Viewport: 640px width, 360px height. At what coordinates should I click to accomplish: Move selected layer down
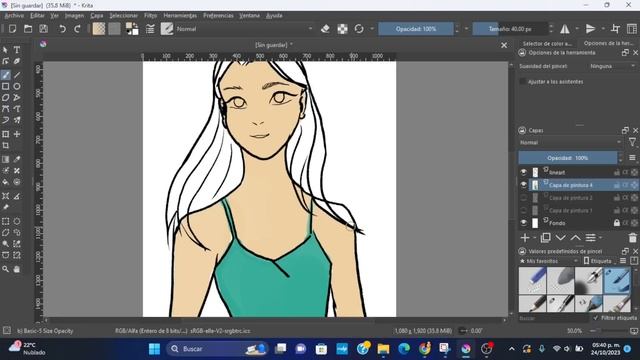click(x=561, y=238)
